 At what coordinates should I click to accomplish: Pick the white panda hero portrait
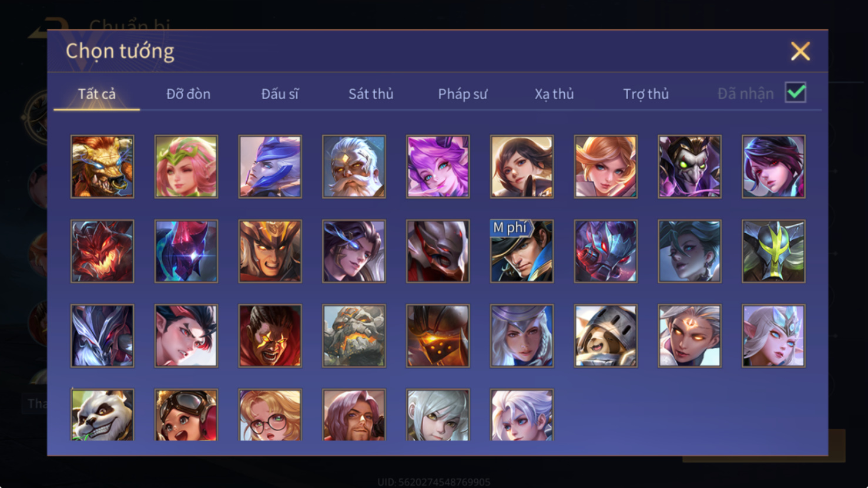point(102,415)
